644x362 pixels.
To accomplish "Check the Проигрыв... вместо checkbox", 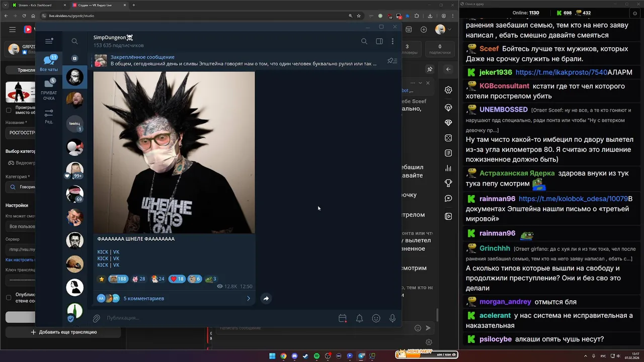I will point(9,110).
